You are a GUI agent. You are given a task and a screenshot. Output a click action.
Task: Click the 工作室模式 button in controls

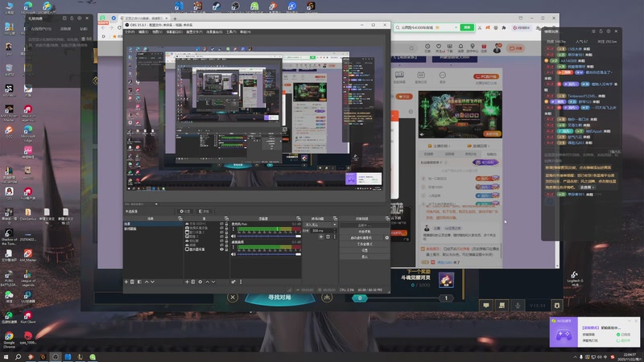pos(365,245)
